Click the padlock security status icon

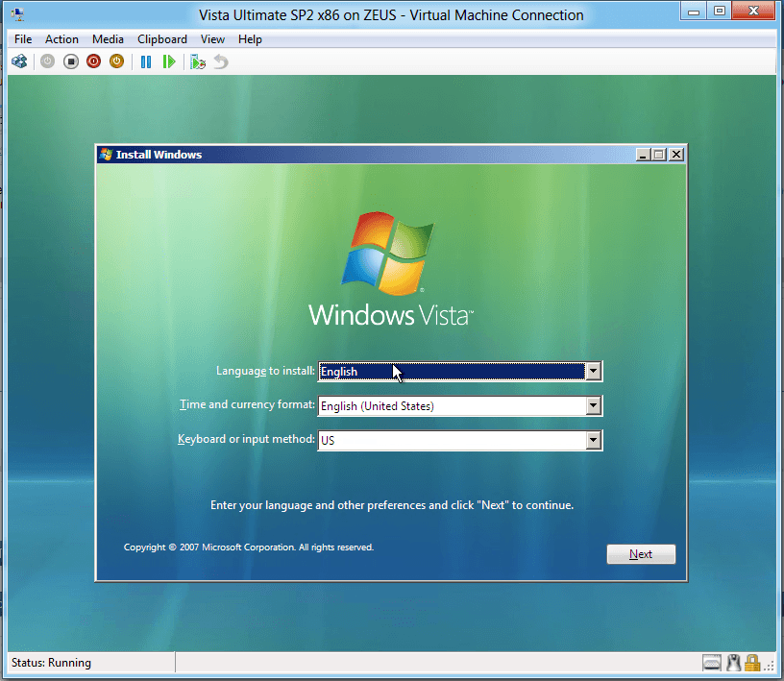click(x=752, y=663)
